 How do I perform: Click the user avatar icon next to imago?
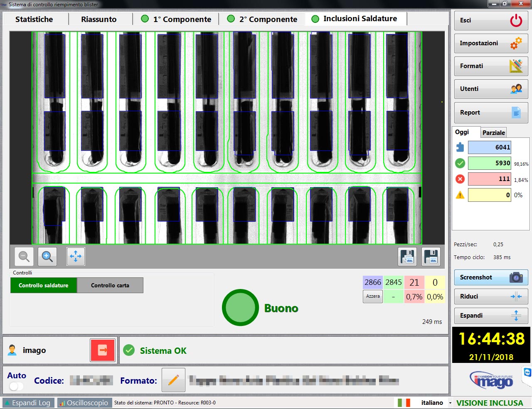coord(12,350)
